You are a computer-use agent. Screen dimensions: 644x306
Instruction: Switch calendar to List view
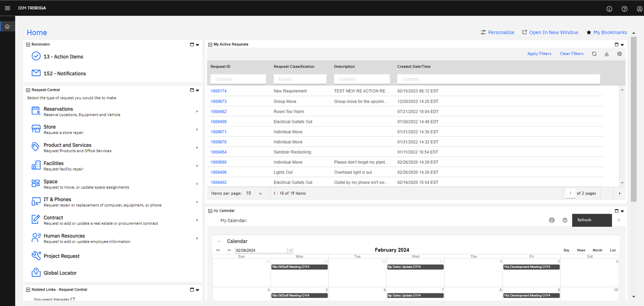point(612,250)
